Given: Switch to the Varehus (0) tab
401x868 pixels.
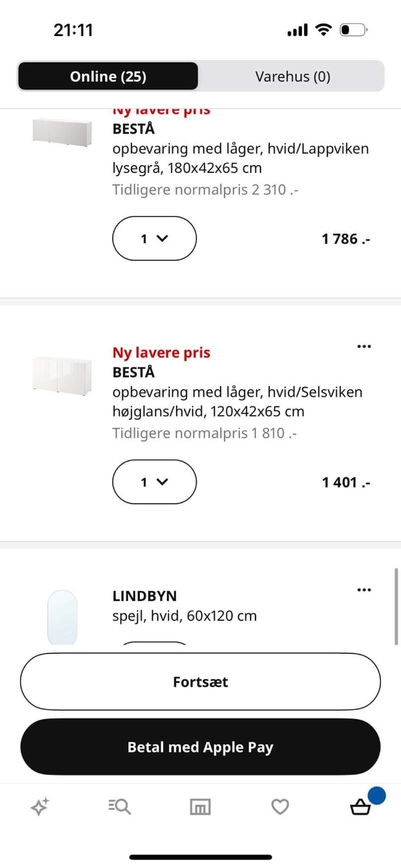Looking at the screenshot, I should click(x=292, y=76).
